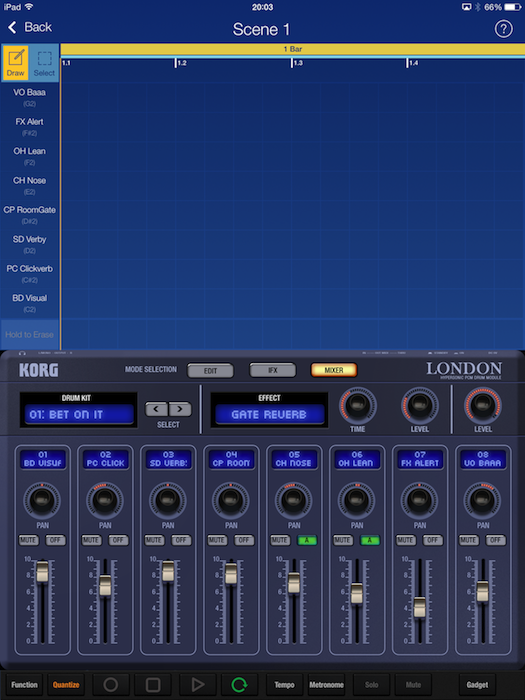Image resolution: width=525 pixels, height=700 pixels.
Task: Click the 1.3 beat marker
Action: coord(297,63)
